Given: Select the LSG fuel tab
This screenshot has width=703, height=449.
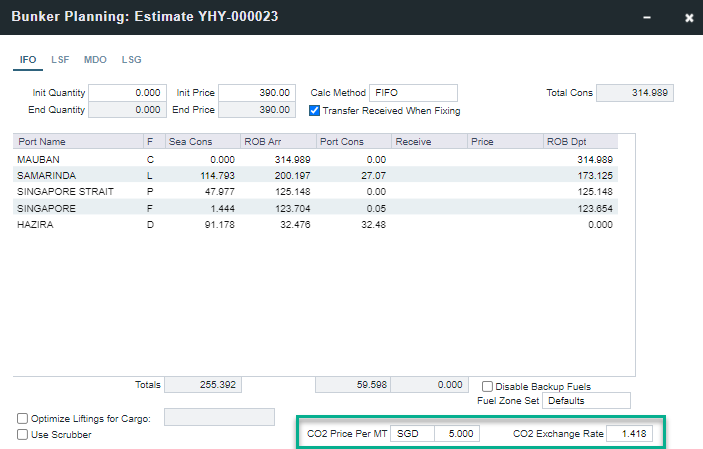Looking at the screenshot, I should point(131,60).
